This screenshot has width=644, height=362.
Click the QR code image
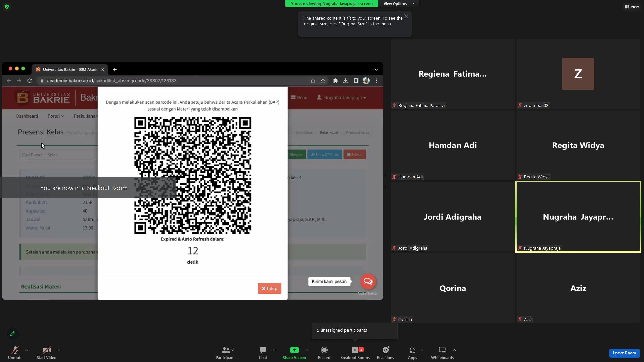pos(193,175)
